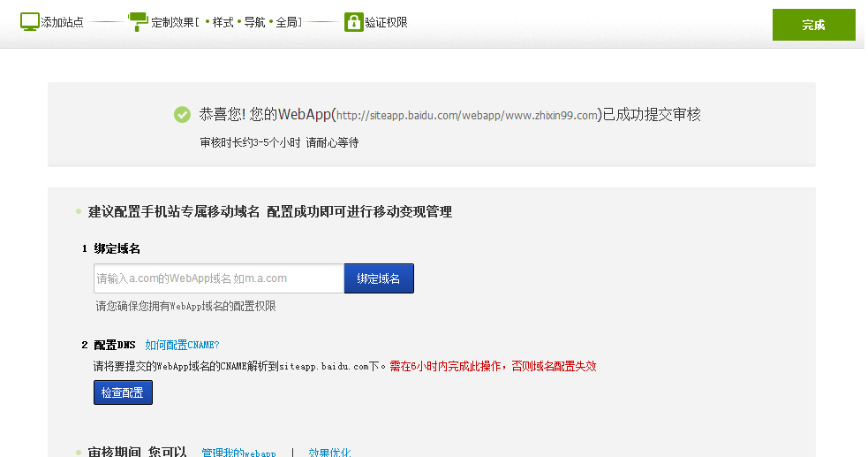Click the paint roller icon for 定制效果
Screen dimensions: 868x457
coord(138,21)
